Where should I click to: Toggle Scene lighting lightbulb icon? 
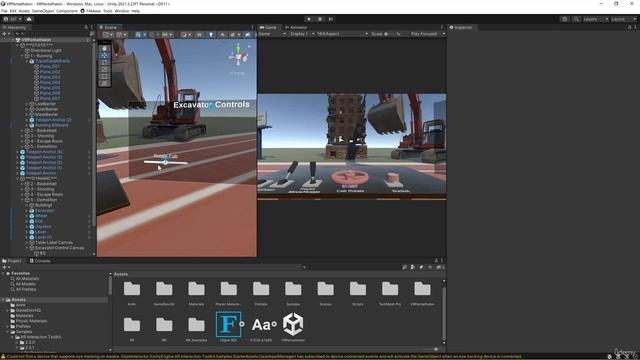tap(211, 35)
